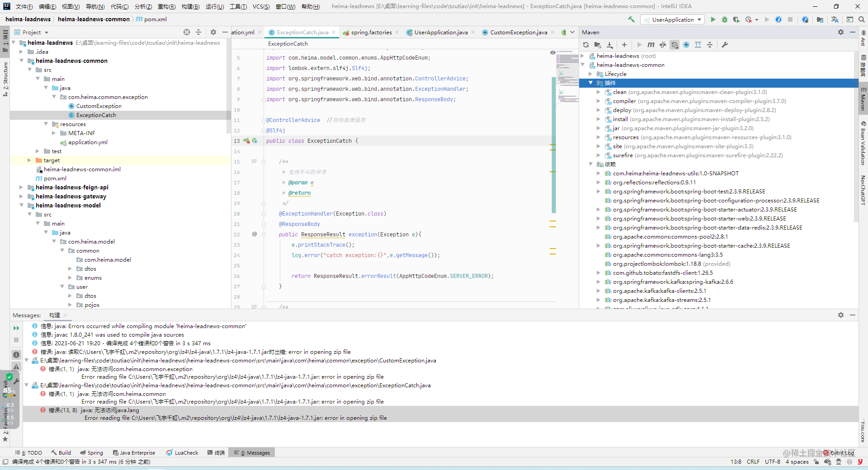This screenshot has width=868, height=470.
Task: Expand the target folder in Project tree
Action: [x=29, y=160]
